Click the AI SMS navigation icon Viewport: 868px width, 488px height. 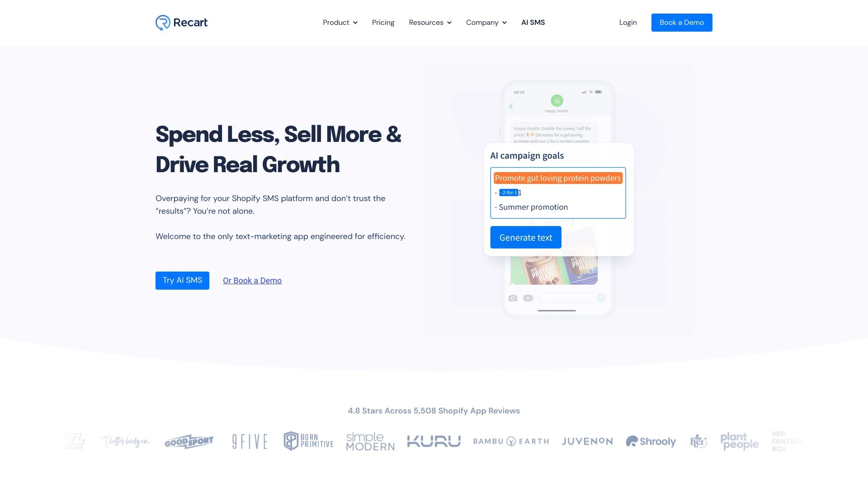[x=533, y=22]
